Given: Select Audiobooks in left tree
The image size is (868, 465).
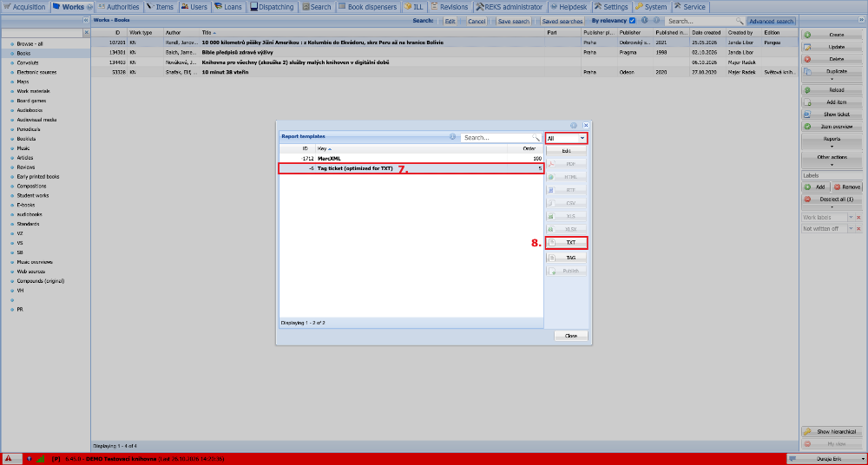Looking at the screenshot, I should coord(29,110).
